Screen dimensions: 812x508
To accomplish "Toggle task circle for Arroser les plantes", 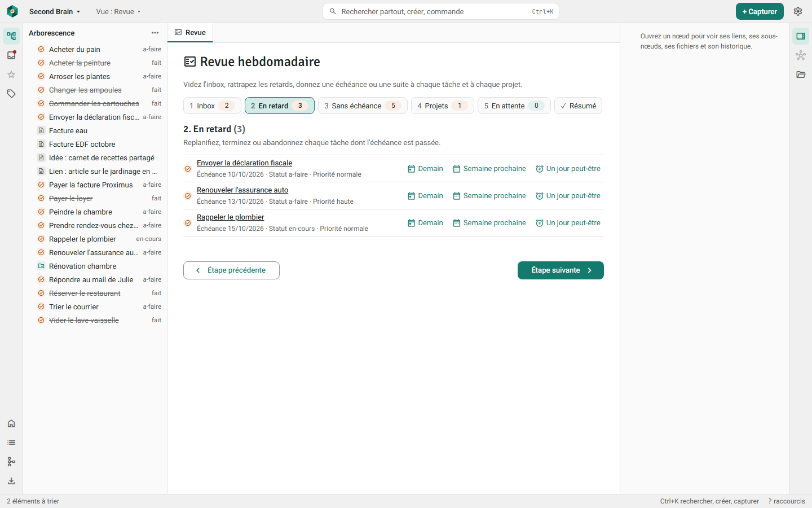I will coord(41,76).
